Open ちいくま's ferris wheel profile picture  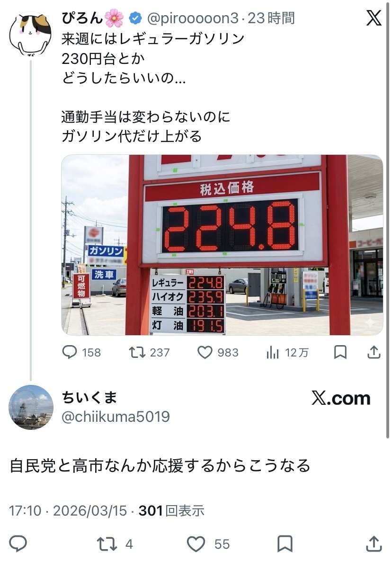(31, 407)
